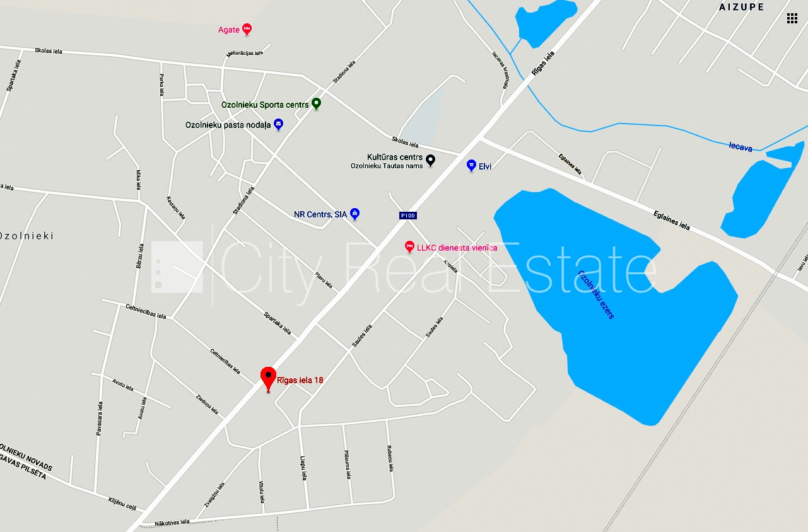Open the Elvi shopping cart marker
This screenshot has width=808, height=532.
(471, 166)
